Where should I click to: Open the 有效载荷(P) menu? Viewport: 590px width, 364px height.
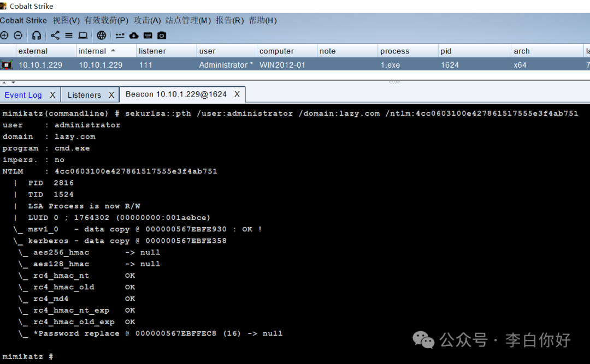click(106, 20)
